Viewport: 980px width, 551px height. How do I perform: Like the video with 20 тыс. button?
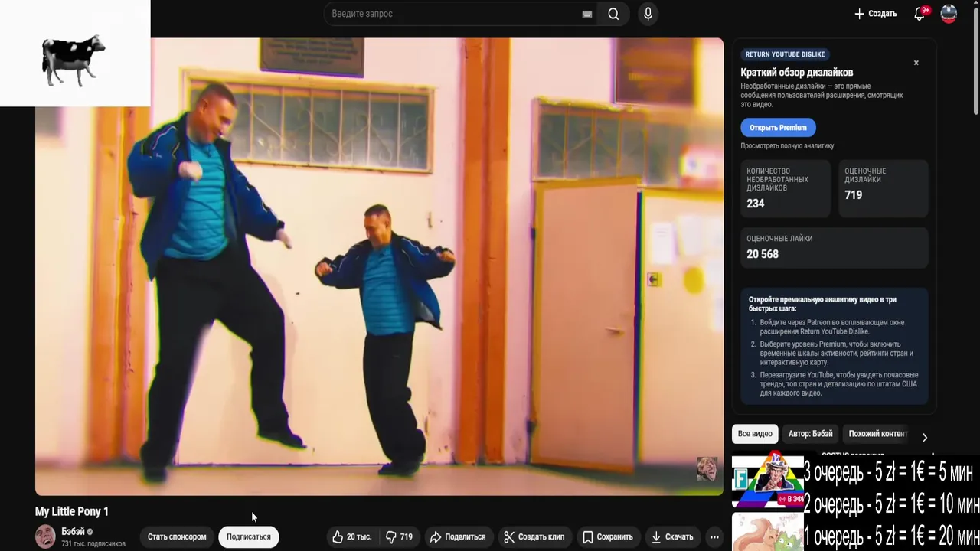pyautogui.click(x=351, y=536)
